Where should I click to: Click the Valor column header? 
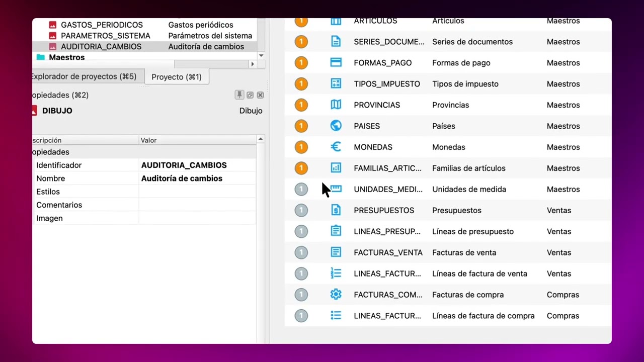pyautogui.click(x=197, y=140)
